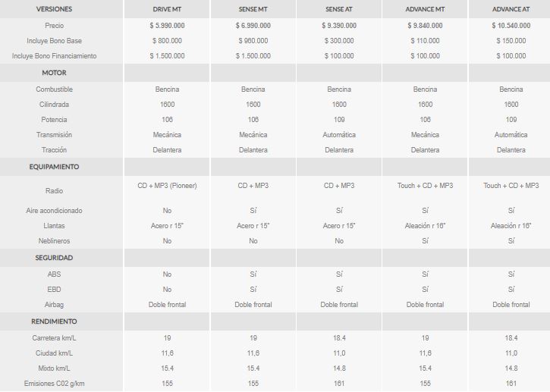
Task: Select the SENSE MT column header
Action: (x=253, y=9)
